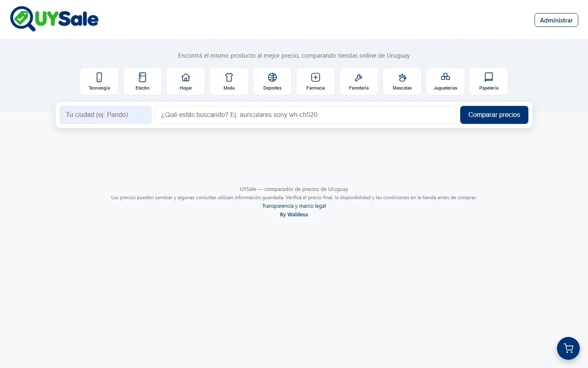This screenshot has height=368, width=588.
Task: Click the Administrar button
Action: pyautogui.click(x=556, y=20)
